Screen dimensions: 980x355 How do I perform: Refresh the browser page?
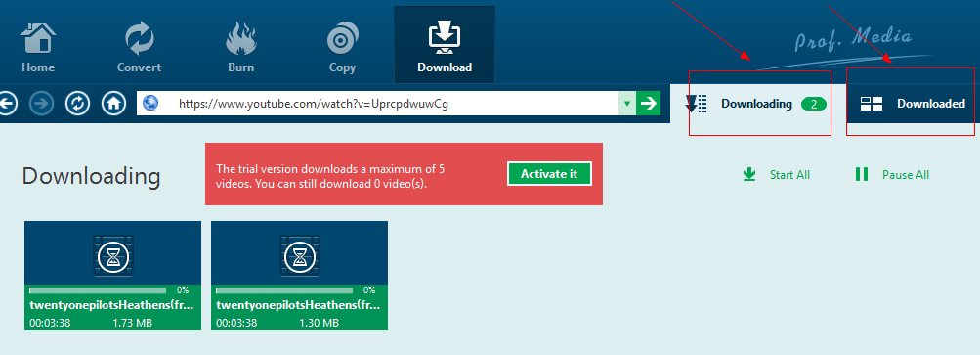(x=77, y=104)
